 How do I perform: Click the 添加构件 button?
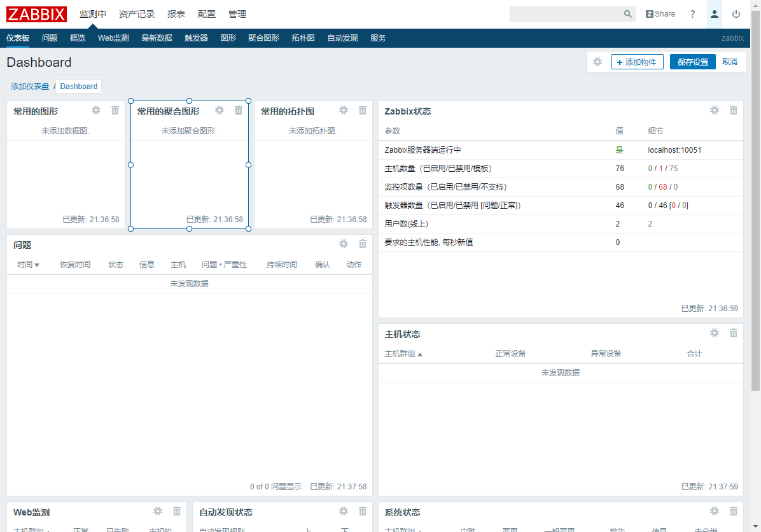pyautogui.click(x=637, y=61)
